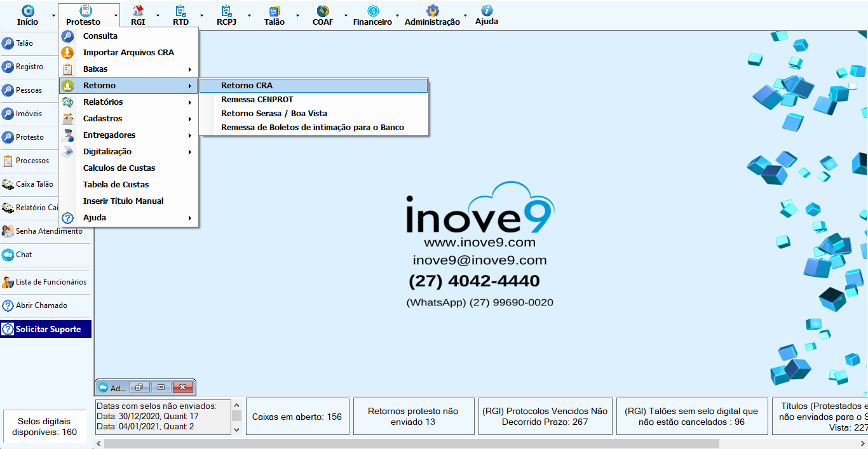Expand the Administração dropdown arrow
The height and width of the screenshot is (449, 868).
tap(465, 15)
